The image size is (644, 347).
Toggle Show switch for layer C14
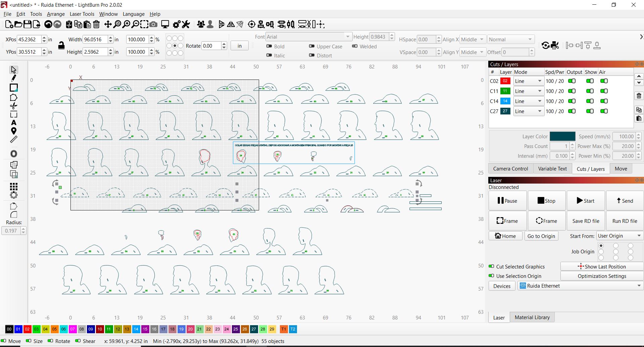590,101
